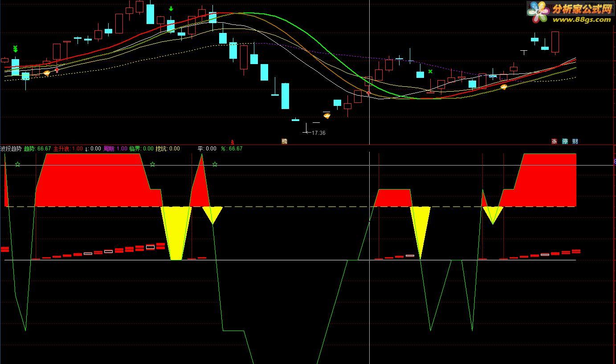616x364 pixels.
Task: Click the 涨 info icon
Action: coord(555,142)
